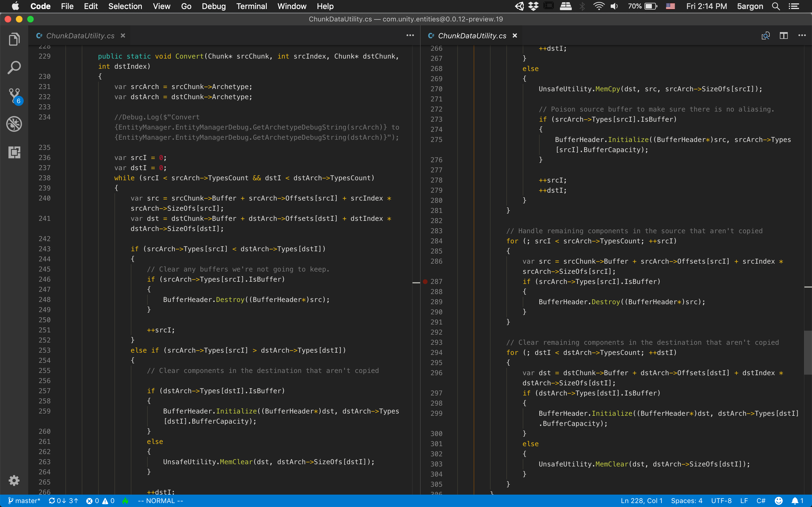Click the sync changes indicator in status bar
This screenshot has height=507, width=812.
click(x=63, y=501)
